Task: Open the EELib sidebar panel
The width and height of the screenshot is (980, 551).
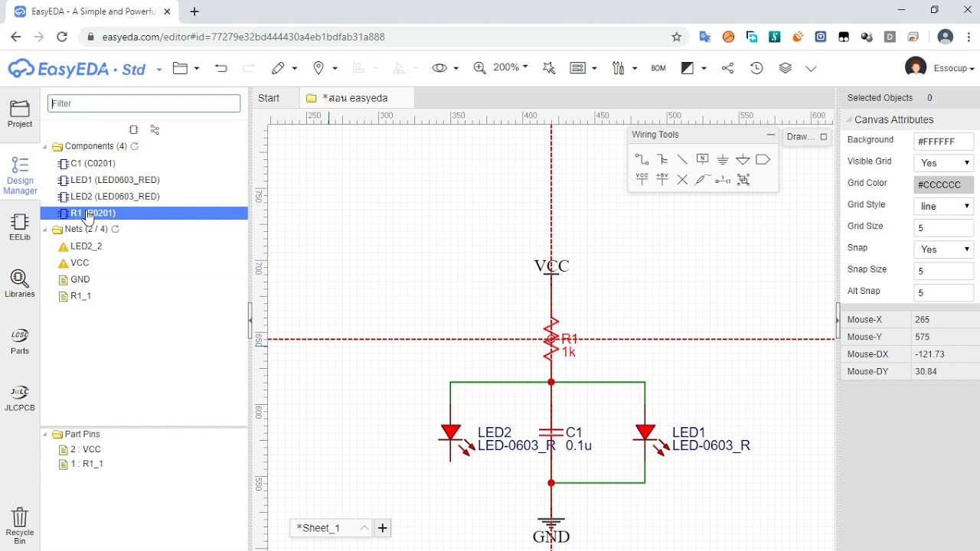Action: click(20, 227)
